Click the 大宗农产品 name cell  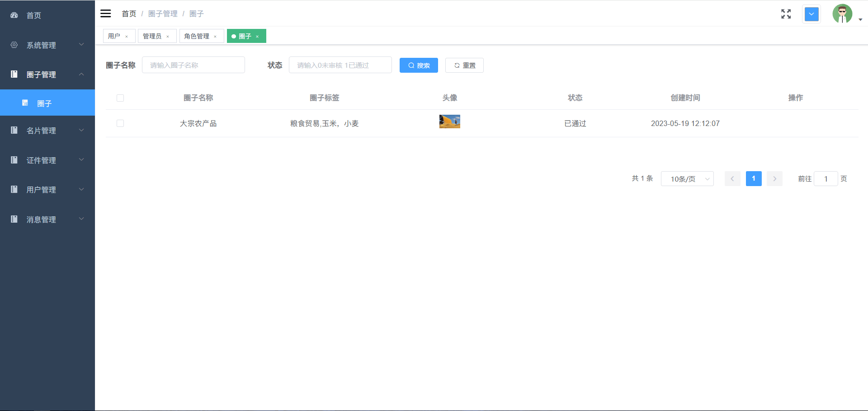(x=198, y=123)
